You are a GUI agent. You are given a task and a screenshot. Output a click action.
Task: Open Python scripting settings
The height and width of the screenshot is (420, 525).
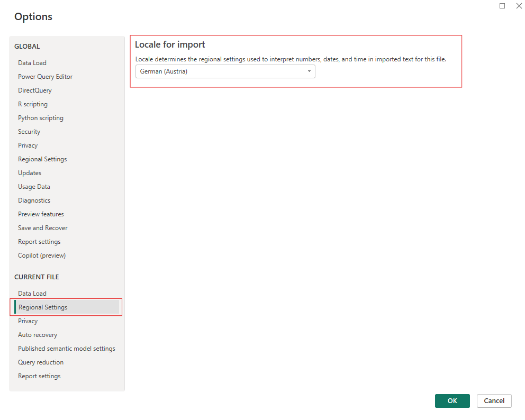41,118
